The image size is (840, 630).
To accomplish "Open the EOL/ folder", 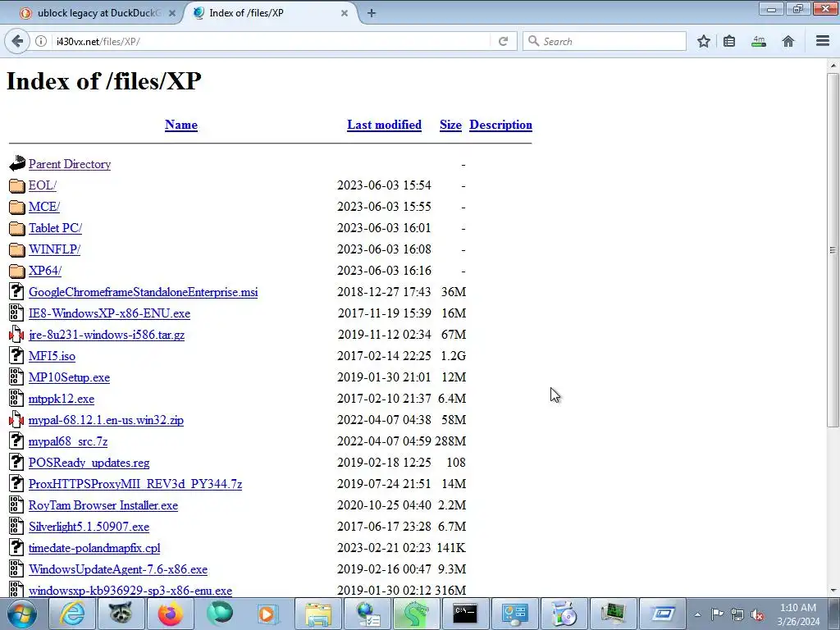I will 43,185.
